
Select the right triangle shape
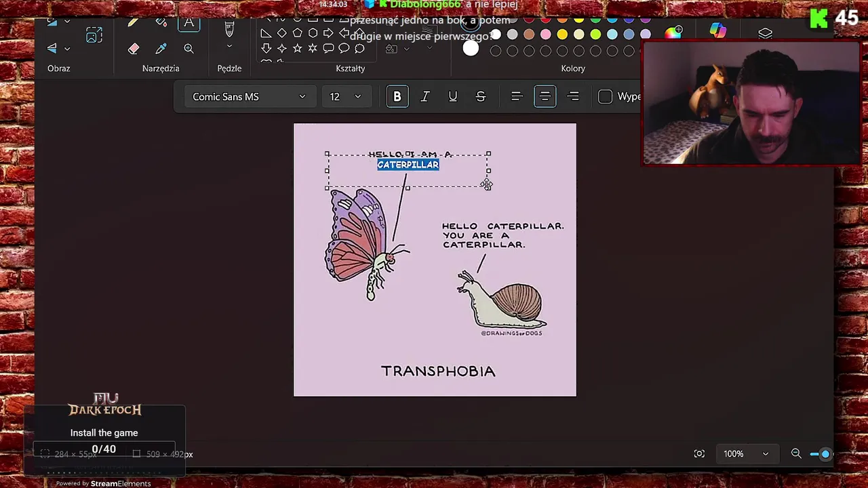click(x=266, y=33)
